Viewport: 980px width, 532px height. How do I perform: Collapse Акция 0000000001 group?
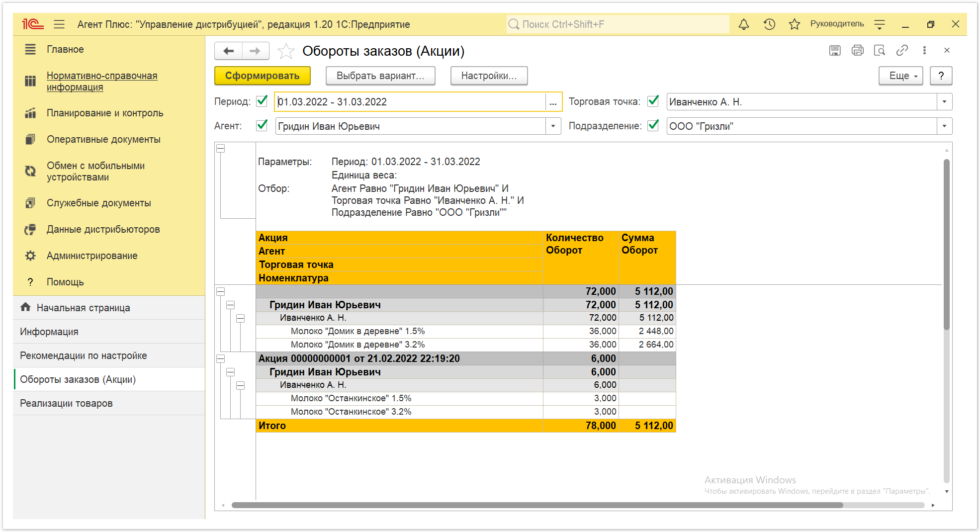click(221, 358)
